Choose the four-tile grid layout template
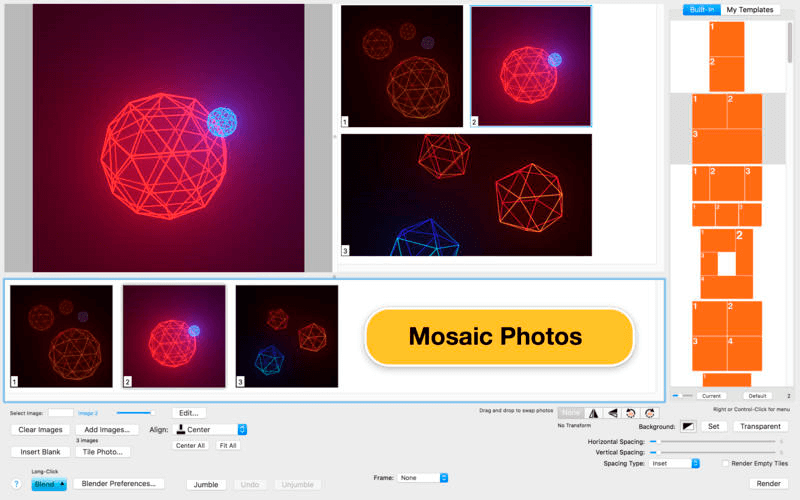 tap(727, 336)
